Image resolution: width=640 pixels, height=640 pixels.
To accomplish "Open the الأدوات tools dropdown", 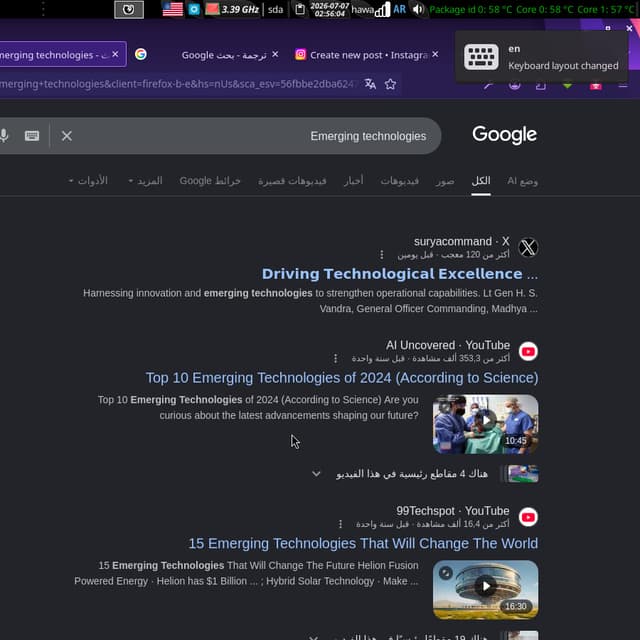I will point(88,180).
